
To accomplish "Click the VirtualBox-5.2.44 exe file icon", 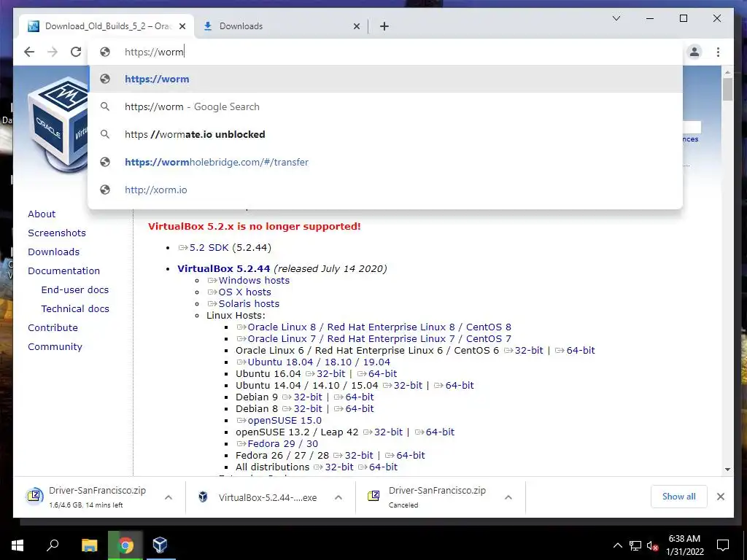I will point(203,497).
